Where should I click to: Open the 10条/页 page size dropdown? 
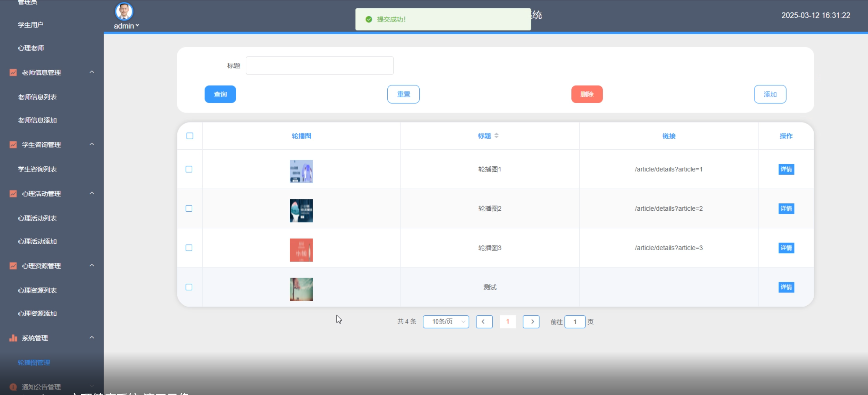pos(446,322)
